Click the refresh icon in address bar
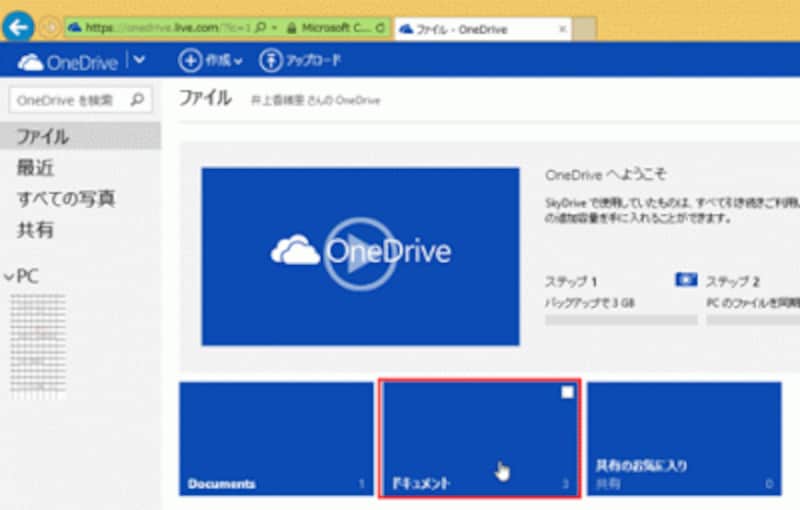The height and width of the screenshot is (510, 800). [x=380, y=28]
